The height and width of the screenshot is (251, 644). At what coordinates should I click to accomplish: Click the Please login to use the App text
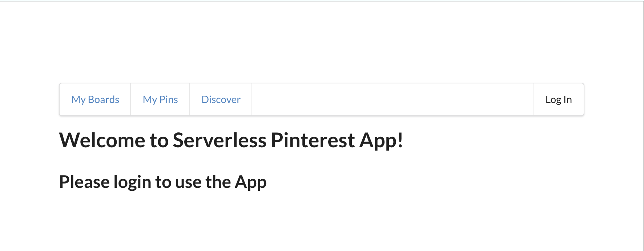tap(163, 182)
